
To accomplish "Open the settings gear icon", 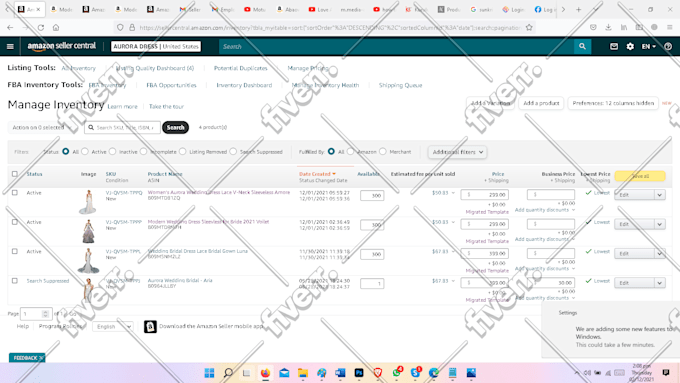I will pos(630,46).
